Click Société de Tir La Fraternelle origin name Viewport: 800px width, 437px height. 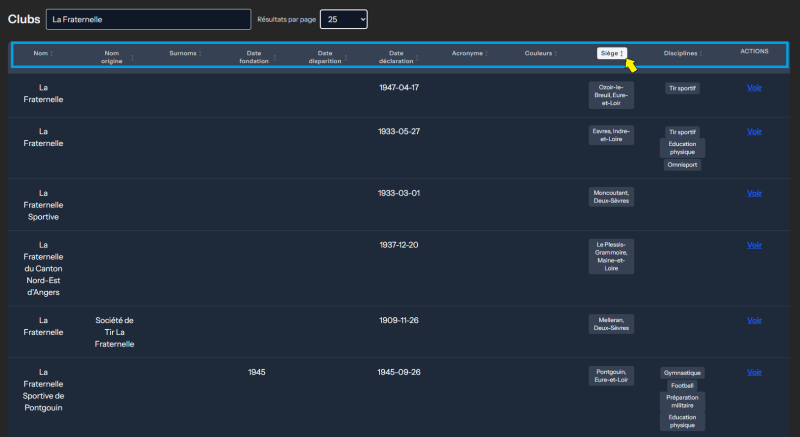pyautogui.click(x=114, y=332)
